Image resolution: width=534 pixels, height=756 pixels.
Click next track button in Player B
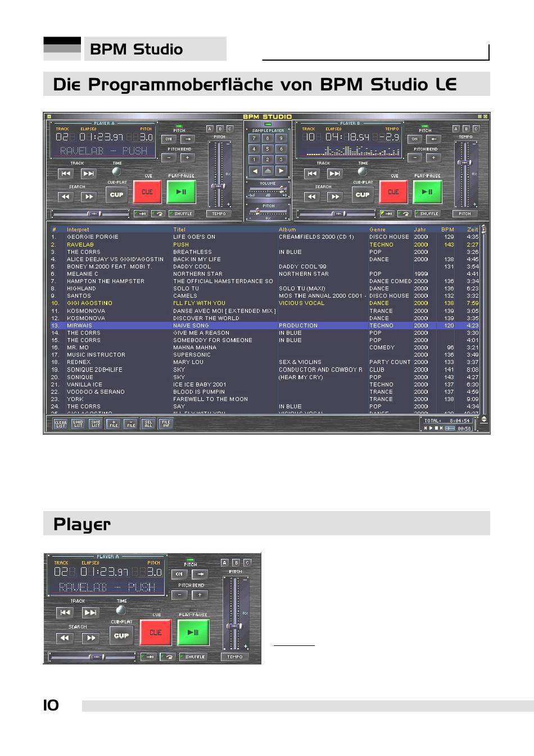coord(335,174)
